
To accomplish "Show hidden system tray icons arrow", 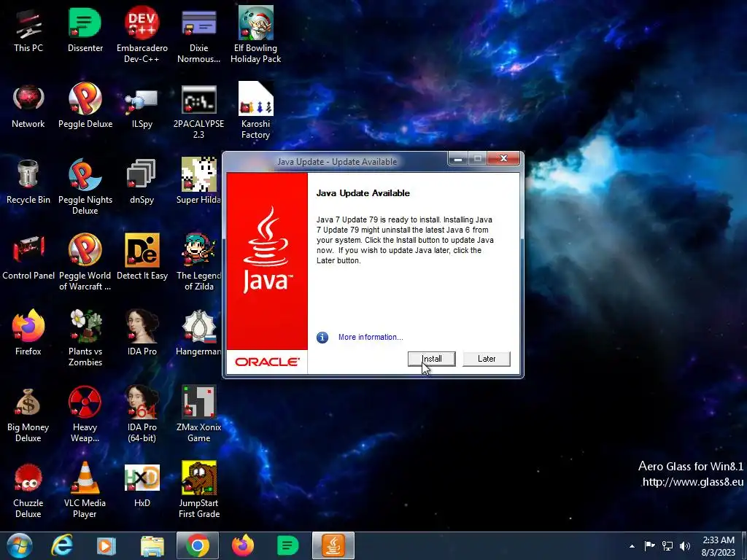I will [632, 546].
